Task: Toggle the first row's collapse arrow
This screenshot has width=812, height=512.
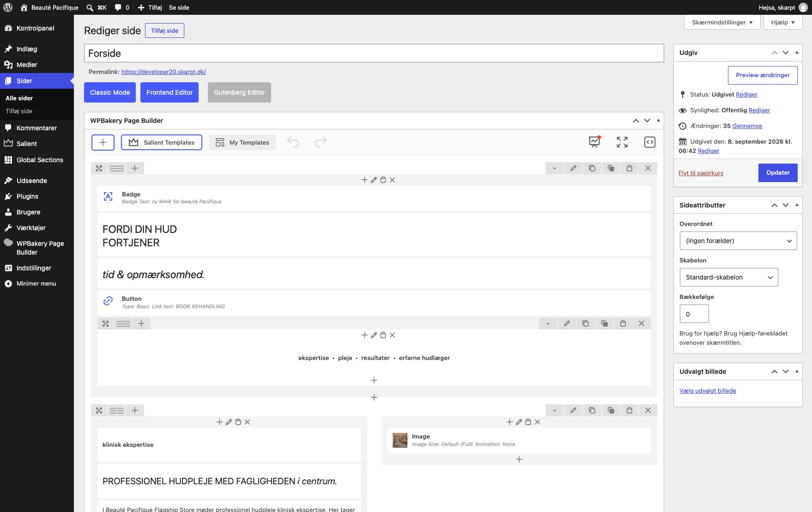Action: [554, 168]
